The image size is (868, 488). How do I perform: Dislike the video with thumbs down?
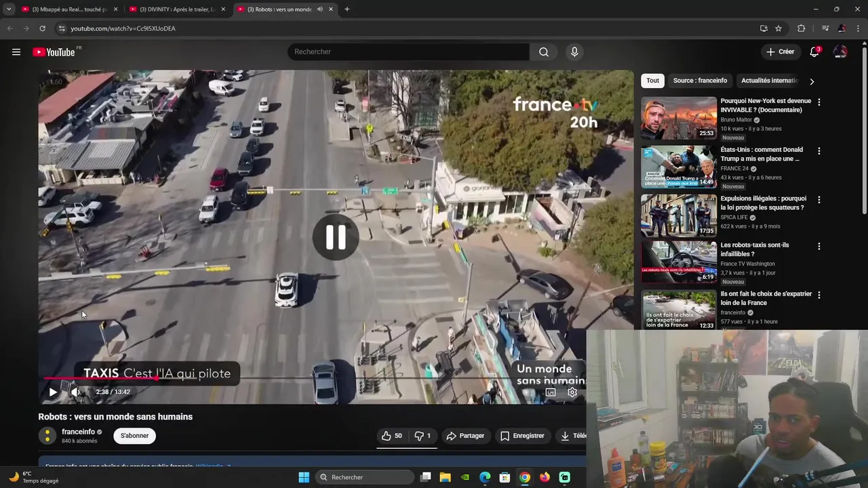point(422,436)
